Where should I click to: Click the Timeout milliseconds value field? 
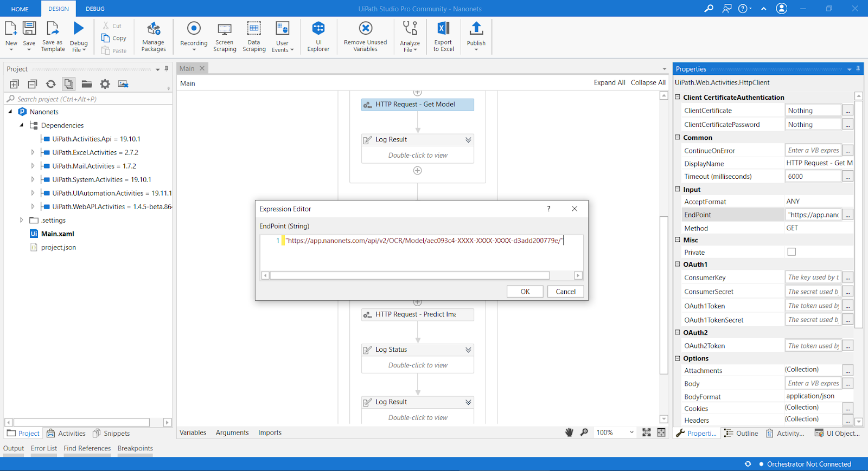coord(813,177)
